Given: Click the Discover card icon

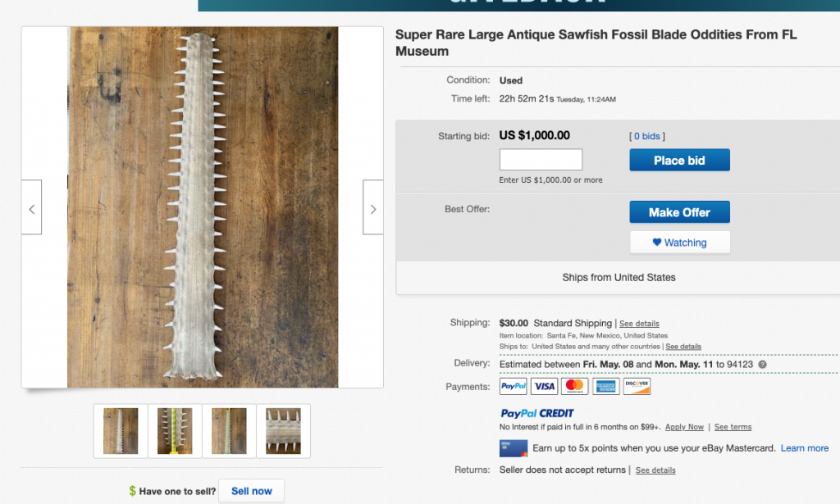Looking at the screenshot, I should click(637, 386).
